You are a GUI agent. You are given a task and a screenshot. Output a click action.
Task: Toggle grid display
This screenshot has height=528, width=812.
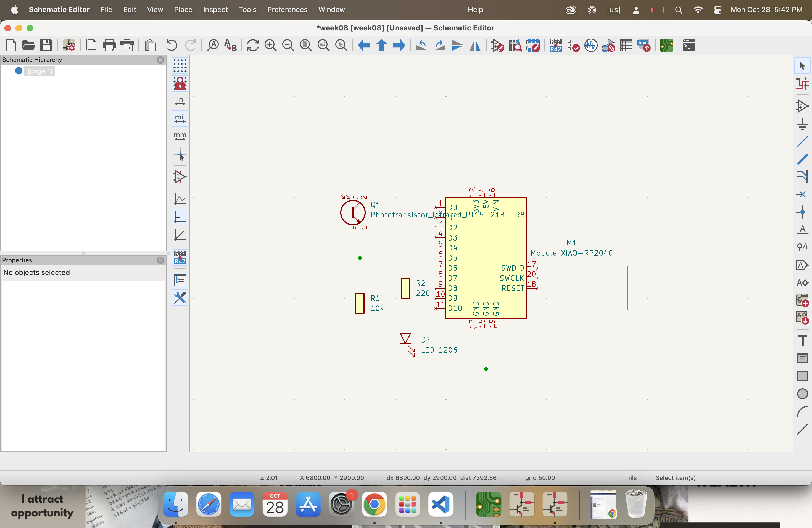[180, 65]
